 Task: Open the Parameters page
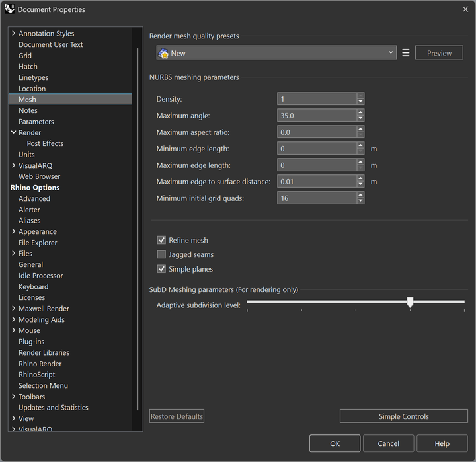click(x=36, y=122)
